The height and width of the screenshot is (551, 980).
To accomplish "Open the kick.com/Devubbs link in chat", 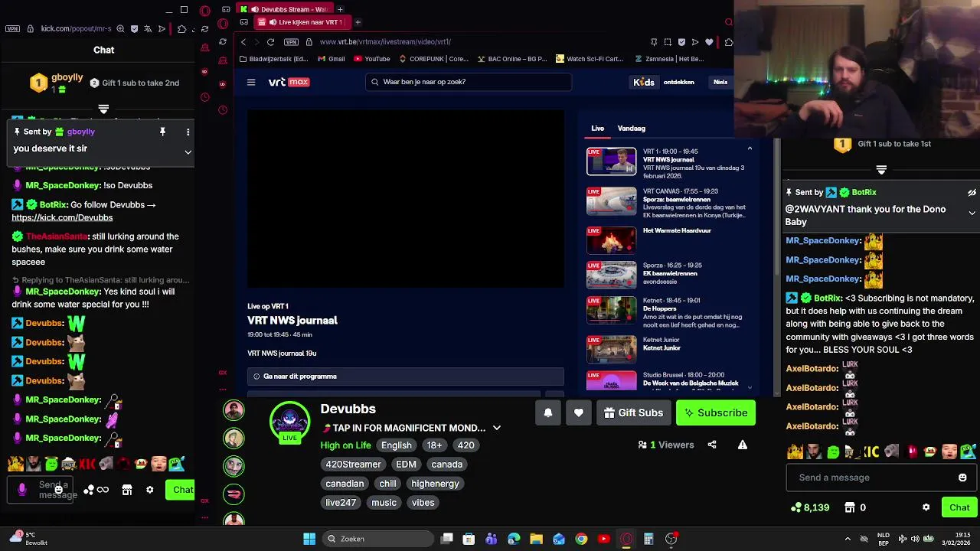I will (62, 217).
